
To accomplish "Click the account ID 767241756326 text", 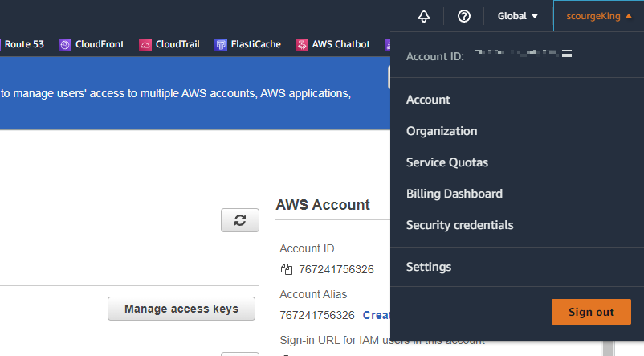I will pos(336,269).
